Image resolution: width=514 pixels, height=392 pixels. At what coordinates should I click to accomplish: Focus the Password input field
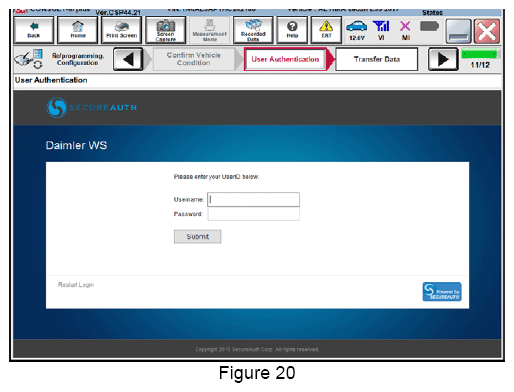tap(253, 214)
